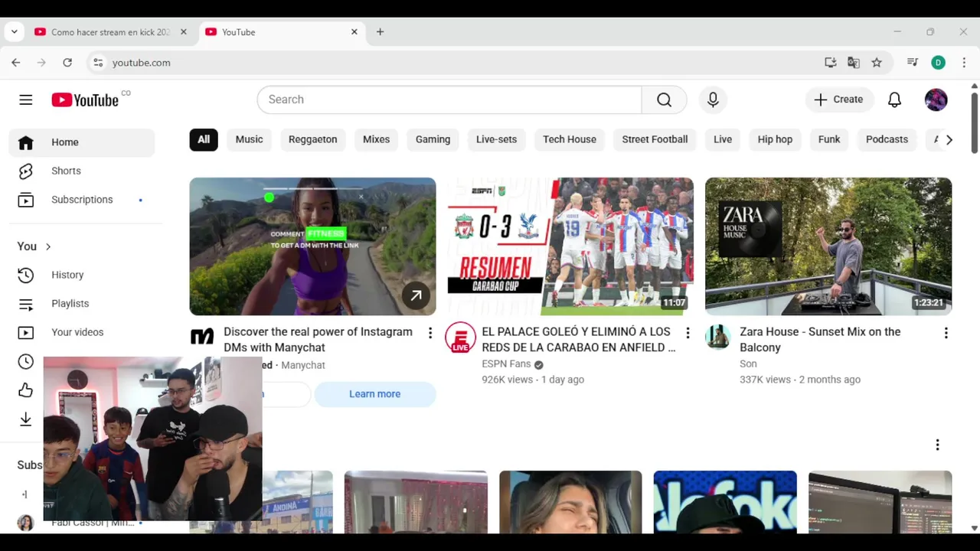Open the Chrome tab search dropdown
The height and width of the screenshot is (551, 980).
14,32
